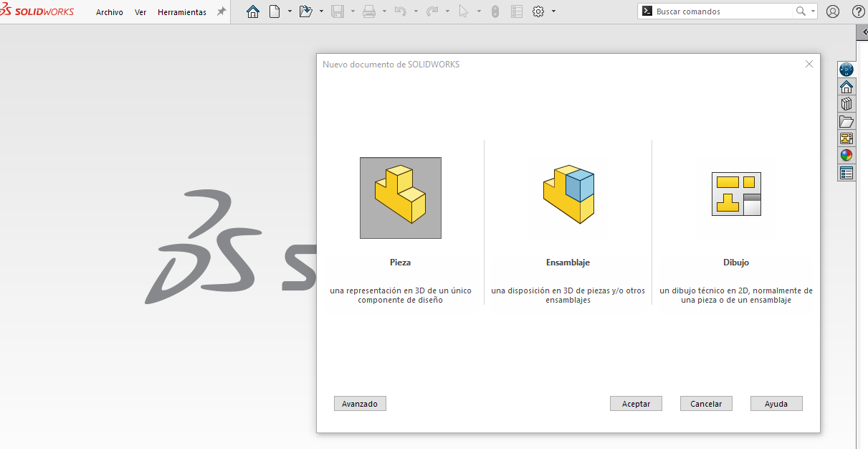Click the Ensamblaje description about piezas disposition
Screen dimensions: 868x449
coord(568,296)
